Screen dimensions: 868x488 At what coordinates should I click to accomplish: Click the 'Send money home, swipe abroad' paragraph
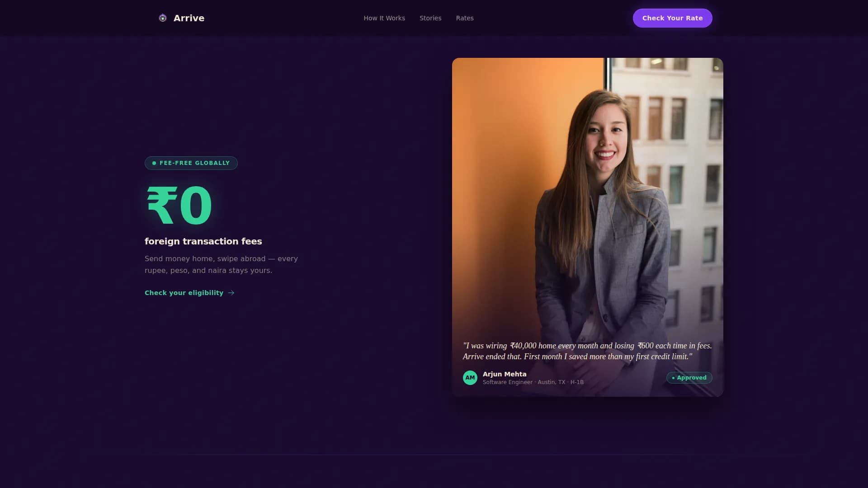pyautogui.click(x=221, y=264)
